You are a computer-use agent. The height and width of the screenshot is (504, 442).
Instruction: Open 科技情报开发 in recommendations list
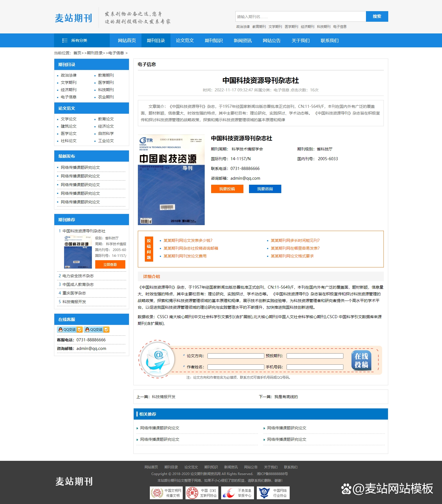click(x=74, y=302)
